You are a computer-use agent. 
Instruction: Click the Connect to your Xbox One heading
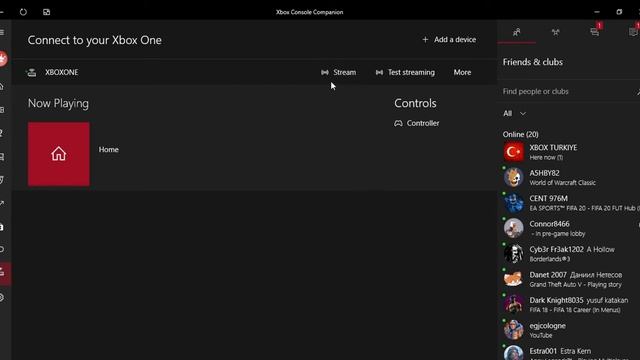click(x=95, y=40)
